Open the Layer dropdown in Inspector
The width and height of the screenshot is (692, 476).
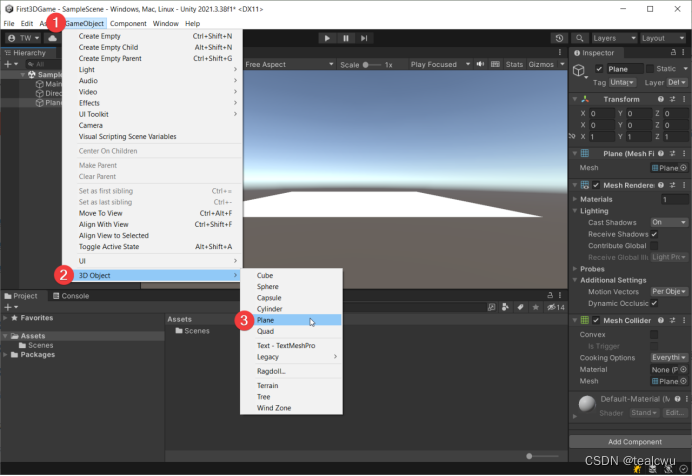pyautogui.click(x=677, y=82)
